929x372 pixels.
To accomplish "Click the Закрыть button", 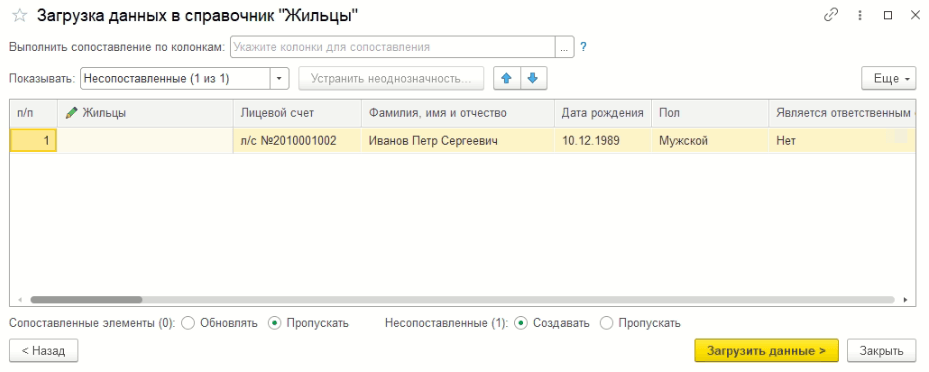I will pyautogui.click(x=882, y=351).
